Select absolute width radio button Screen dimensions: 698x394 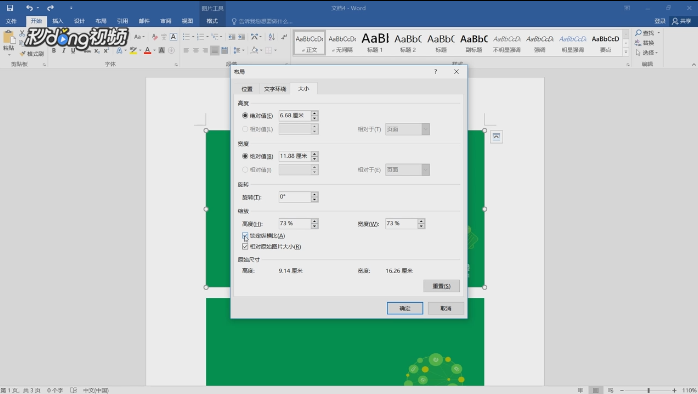click(x=245, y=156)
